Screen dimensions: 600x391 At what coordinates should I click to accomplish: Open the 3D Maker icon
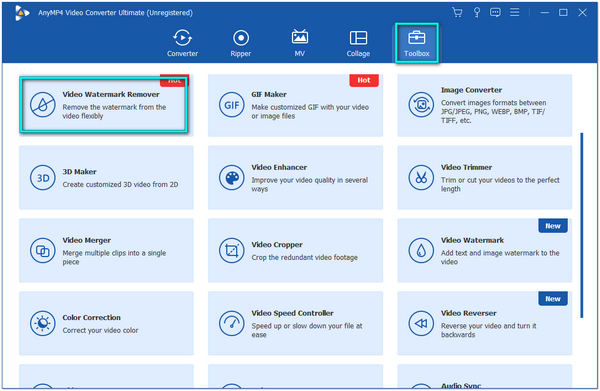tap(42, 178)
